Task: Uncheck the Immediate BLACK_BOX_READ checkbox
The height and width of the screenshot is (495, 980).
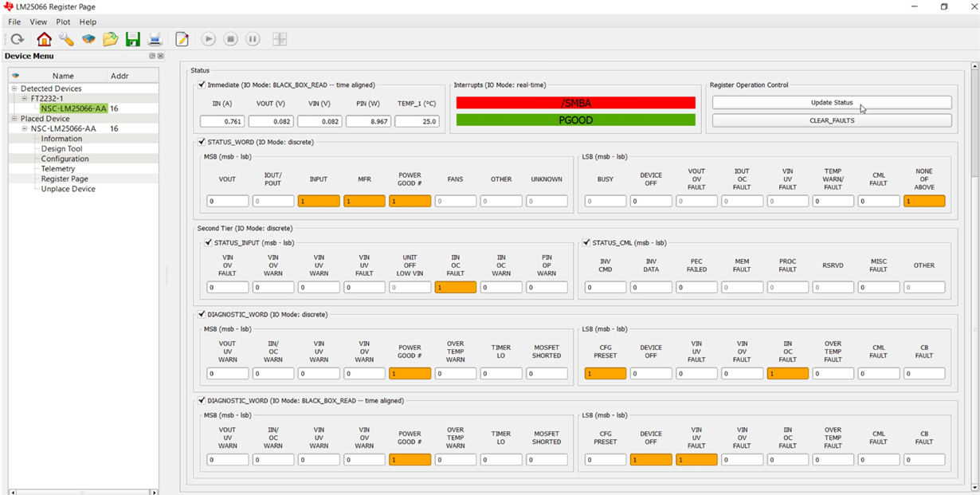Action: [202, 84]
